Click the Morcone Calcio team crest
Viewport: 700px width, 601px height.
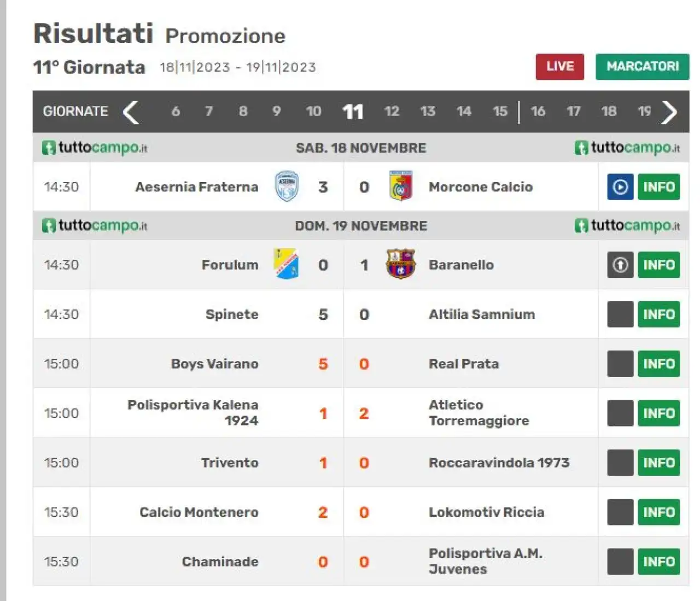[401, 186]
